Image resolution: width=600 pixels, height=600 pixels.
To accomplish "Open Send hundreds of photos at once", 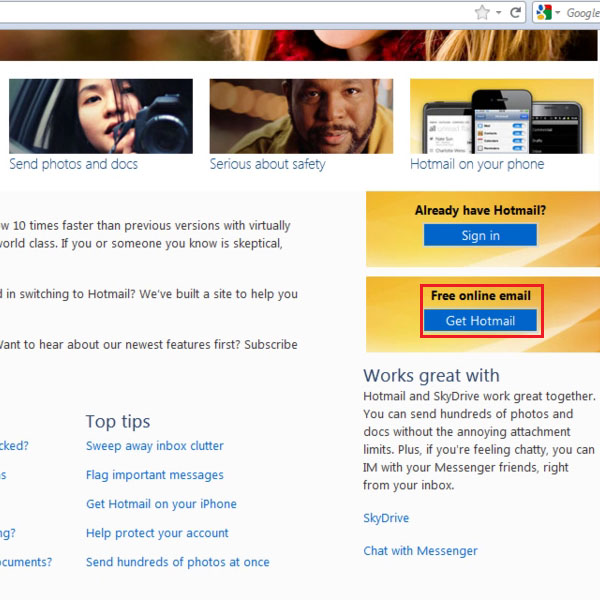I will tap(178, 562).
